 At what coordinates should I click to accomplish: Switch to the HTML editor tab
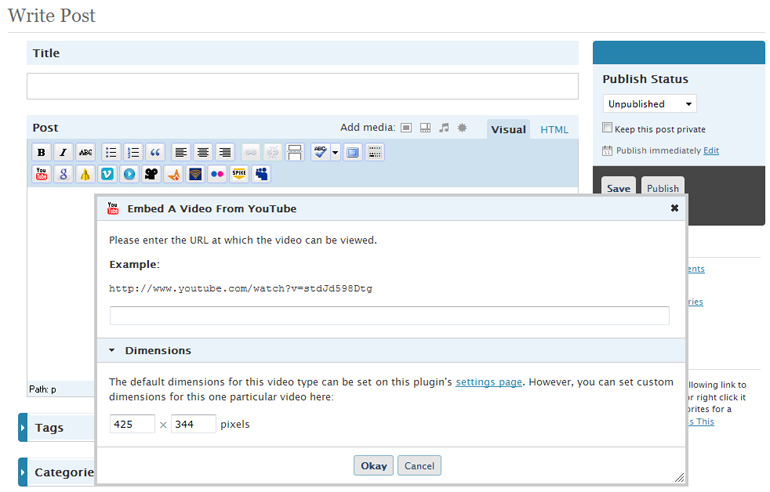tap(554, 129)
